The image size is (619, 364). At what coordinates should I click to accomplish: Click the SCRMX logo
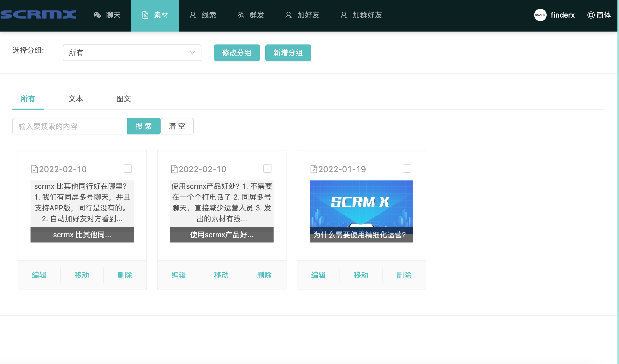click(x=38, y=15)
